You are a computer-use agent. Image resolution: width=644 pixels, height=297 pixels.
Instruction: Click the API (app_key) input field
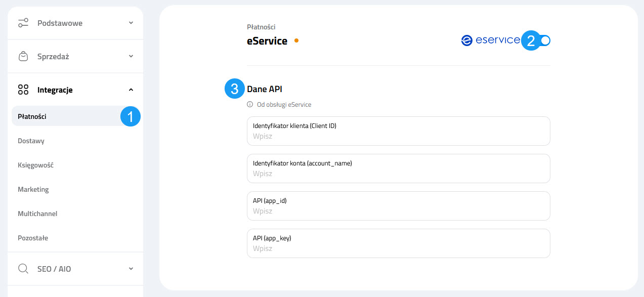coord(398,243)
